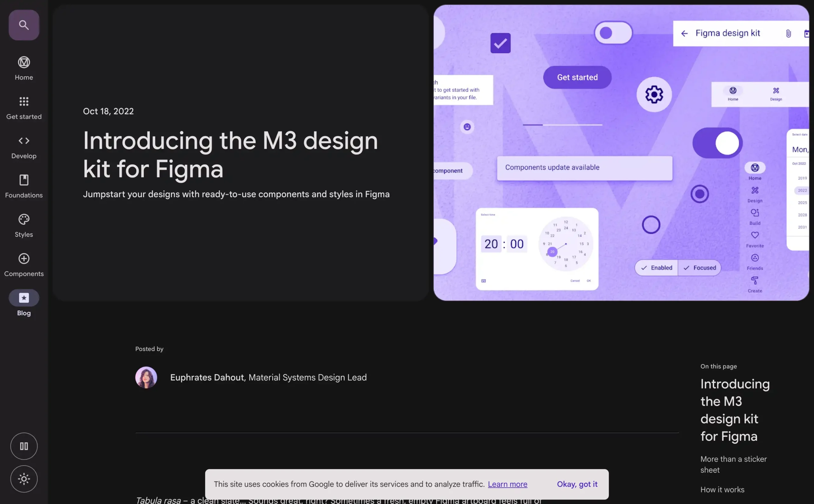The width and height of the screenshot is (814, 504).
Task: Dismiss cookies with Okay, got it
Action: click(577, 484)
